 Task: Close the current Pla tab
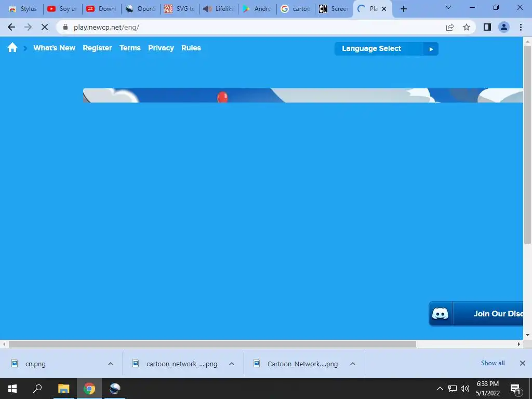point(384,9)
